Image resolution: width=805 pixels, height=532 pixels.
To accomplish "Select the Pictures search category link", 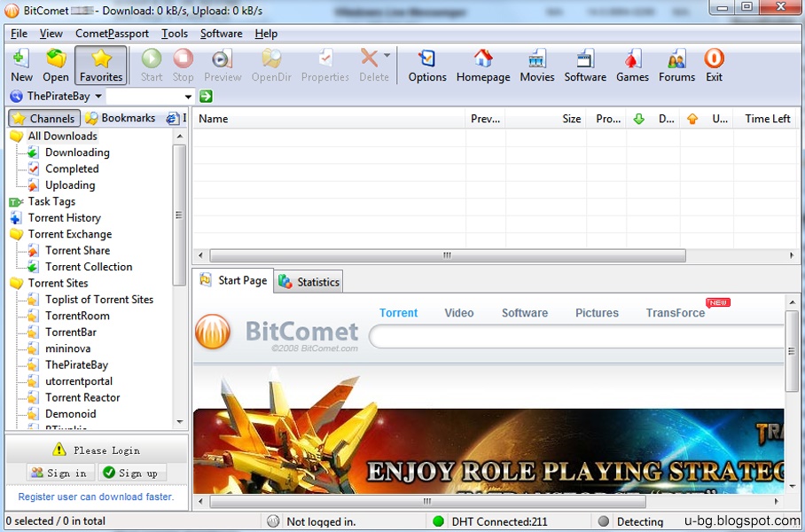I will pyautogui.click(x=597, y=313).
